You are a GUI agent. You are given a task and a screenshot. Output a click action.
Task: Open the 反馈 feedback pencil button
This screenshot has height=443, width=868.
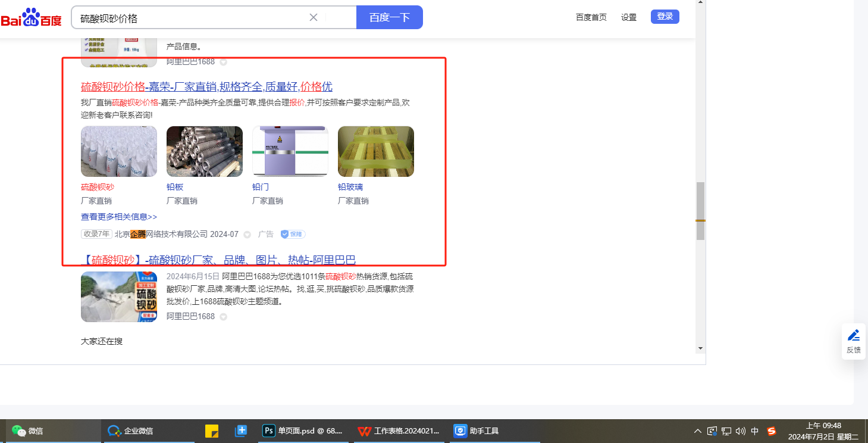point(854,341)
